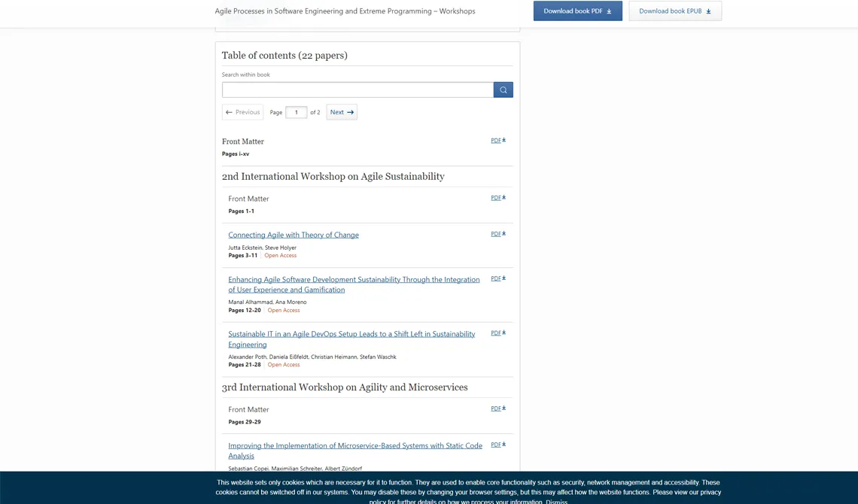Viewport: 858px width, 504px height.
Task: Click Pages 29-29 text
Action: pyautogui.click(x=245, y=422)
